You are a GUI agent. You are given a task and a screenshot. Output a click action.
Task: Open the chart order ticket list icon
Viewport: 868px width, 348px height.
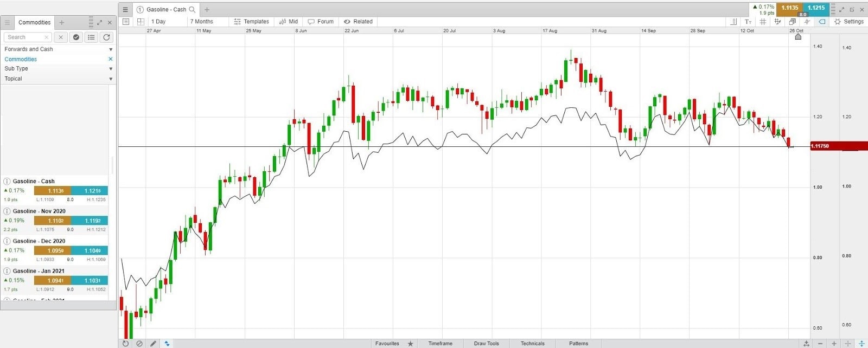(126, 22)
